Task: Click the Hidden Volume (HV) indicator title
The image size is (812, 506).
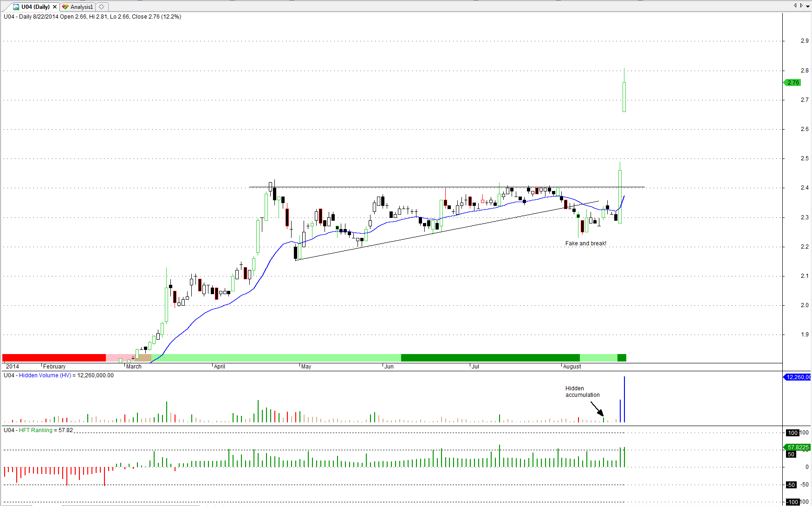Action: click(x=45, y=375)
